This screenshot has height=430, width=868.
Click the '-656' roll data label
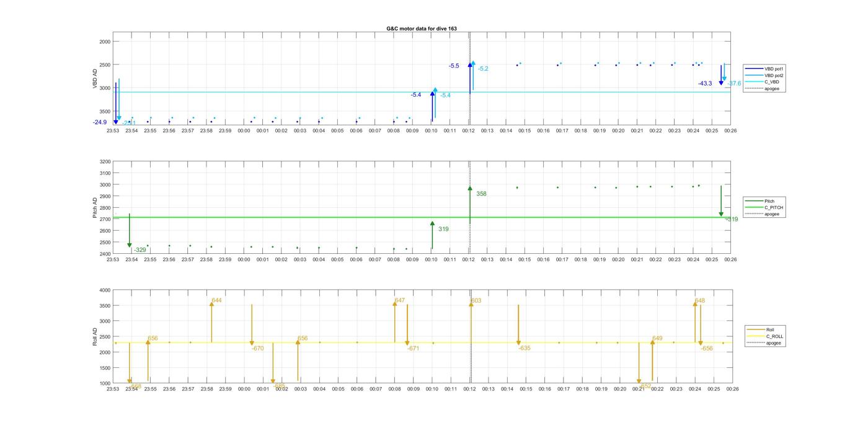click(x=707, y=349)
